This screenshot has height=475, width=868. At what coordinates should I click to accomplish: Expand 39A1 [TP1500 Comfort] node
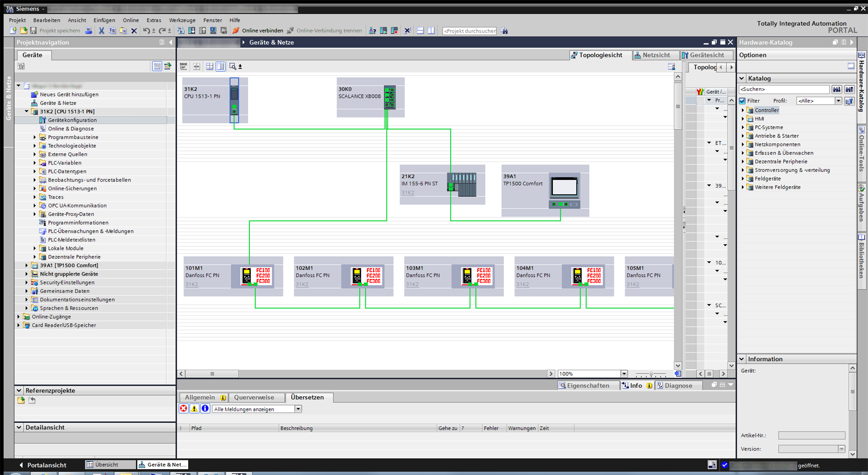coord(27,265)
